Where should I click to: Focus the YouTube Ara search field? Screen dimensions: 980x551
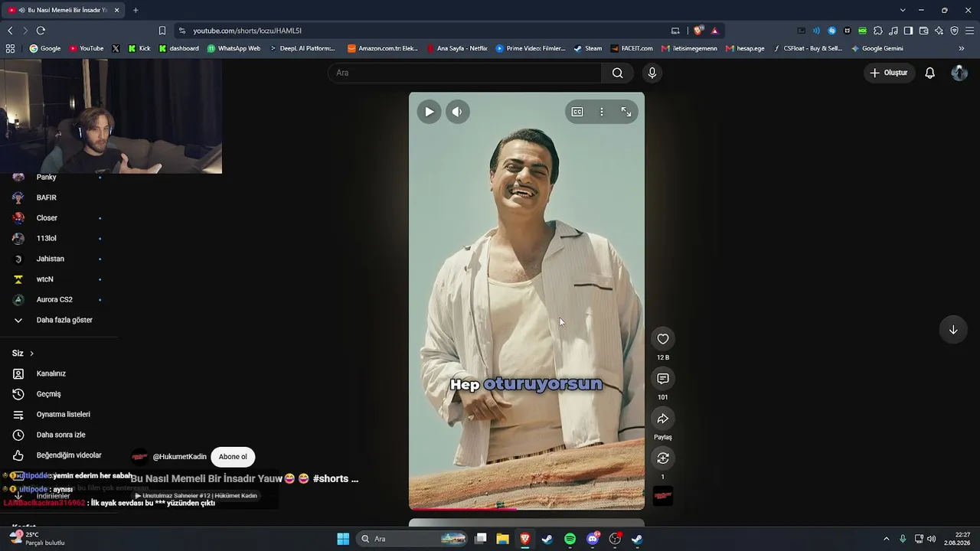tap(465, 73)
